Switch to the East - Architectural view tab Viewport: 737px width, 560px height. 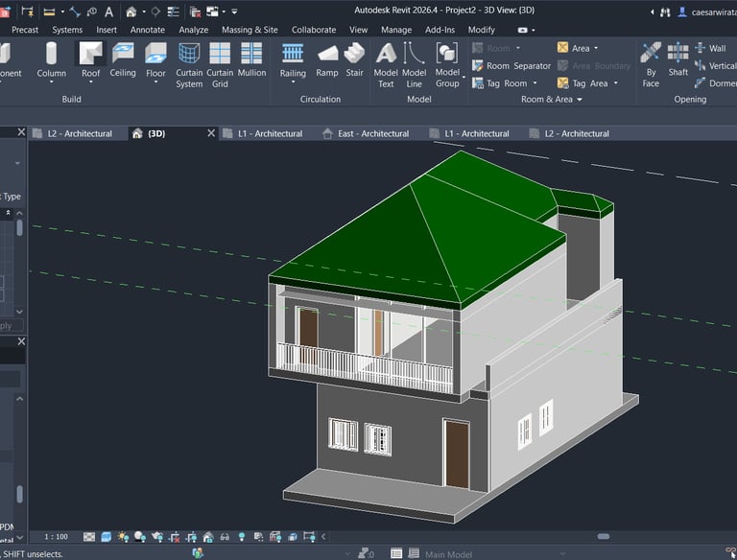point(367,134)
